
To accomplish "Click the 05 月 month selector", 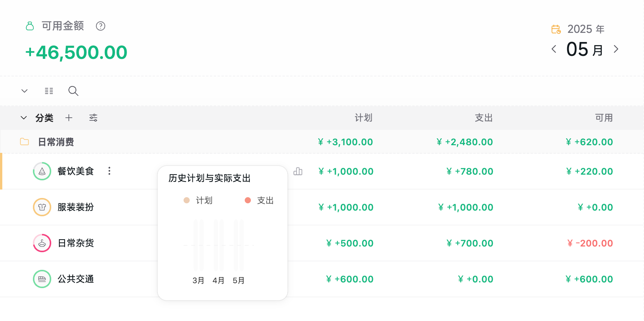I will point(585,49).
